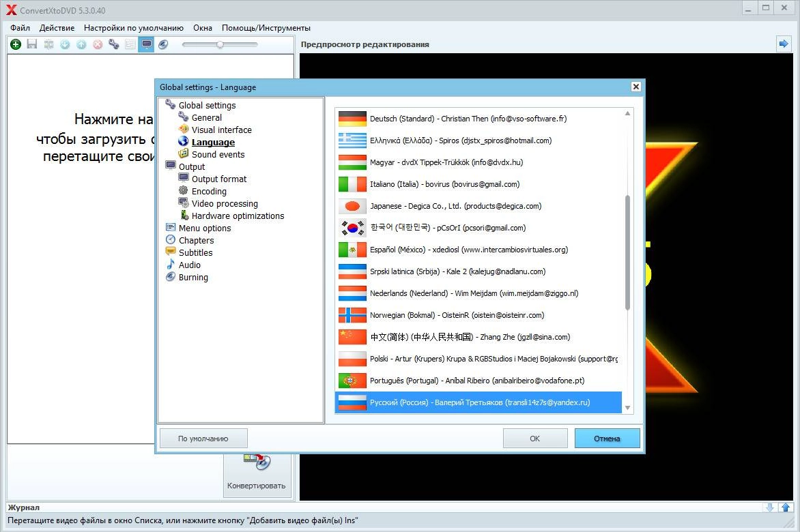Select the Global settings tree node
The height and width of the screenshot is (532, 800).
coord(207,106)
